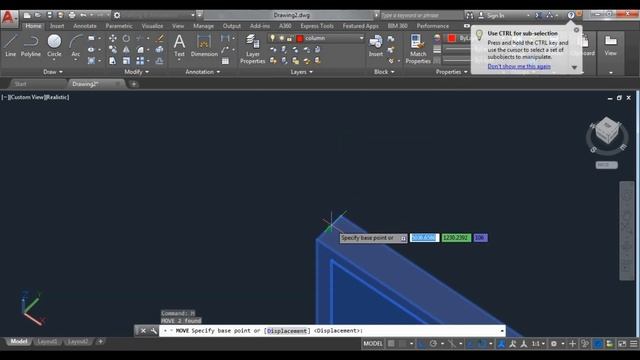
Task: Click the ViewCube in the drawing area
Action: coord(607,131)
